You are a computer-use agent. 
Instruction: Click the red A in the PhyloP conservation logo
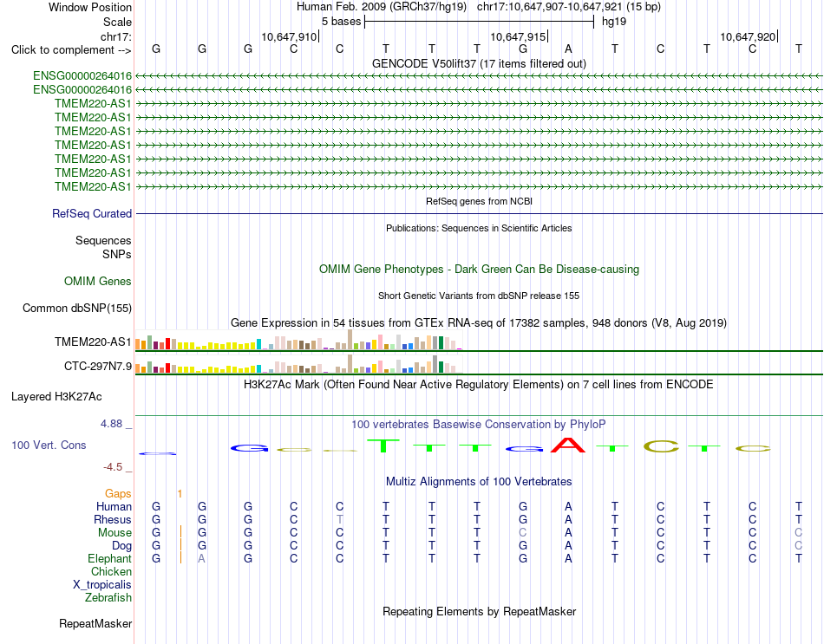[568, 445]
